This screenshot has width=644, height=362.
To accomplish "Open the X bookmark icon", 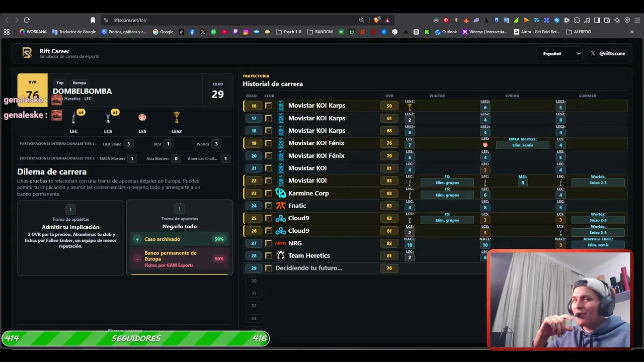I will point(203,32).
